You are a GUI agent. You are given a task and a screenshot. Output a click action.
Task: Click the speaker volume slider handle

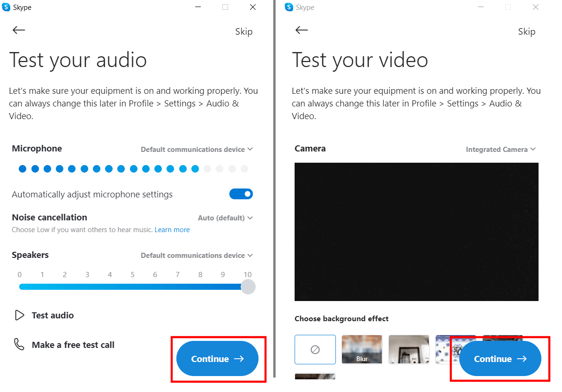(248, 286)
